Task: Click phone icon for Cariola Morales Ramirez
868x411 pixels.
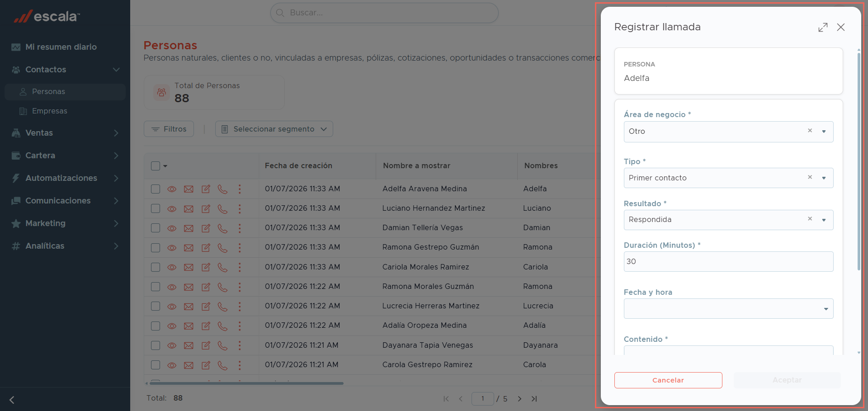Action: tap(222, 267)
